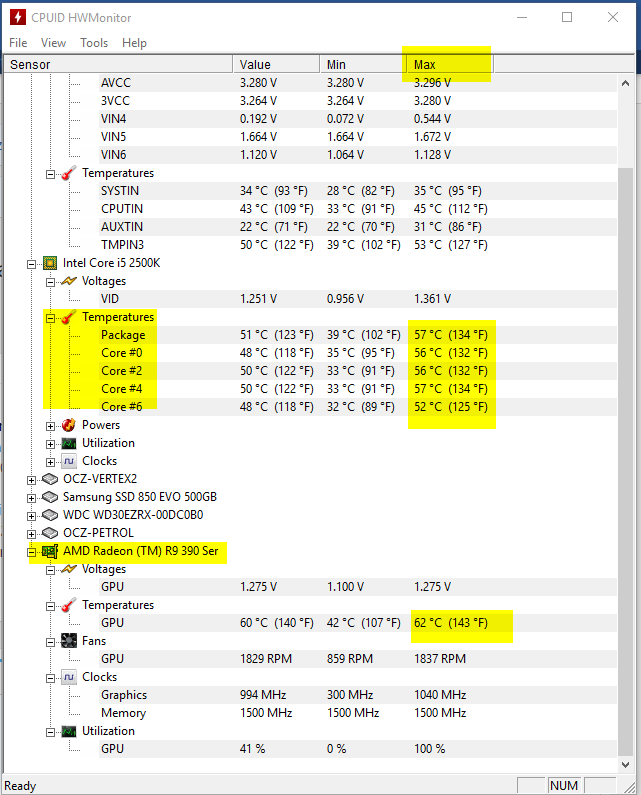Screen dimensions: 641x795
Task: Click the vertical scrollbar thumb
Action: (x=625, y=461)
